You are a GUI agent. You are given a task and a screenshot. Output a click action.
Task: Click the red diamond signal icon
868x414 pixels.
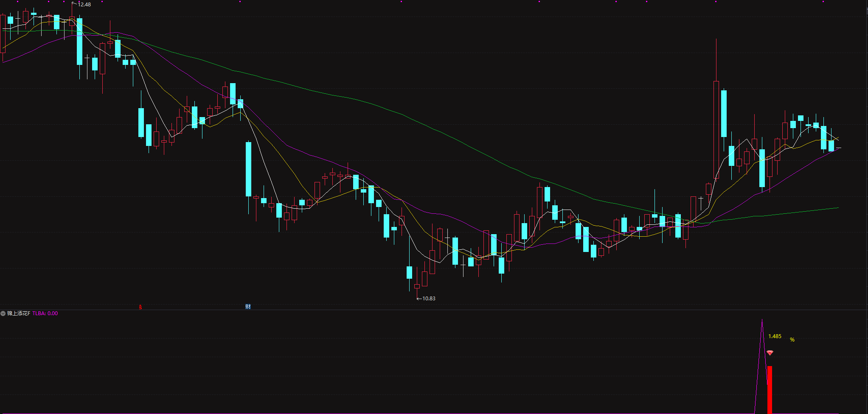click(x=770, y=353)
